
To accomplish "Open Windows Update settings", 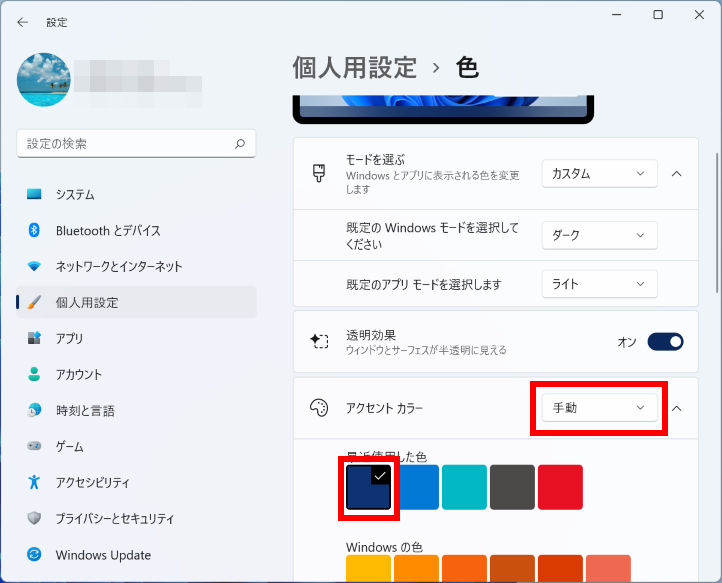I will tap(136, 554).
